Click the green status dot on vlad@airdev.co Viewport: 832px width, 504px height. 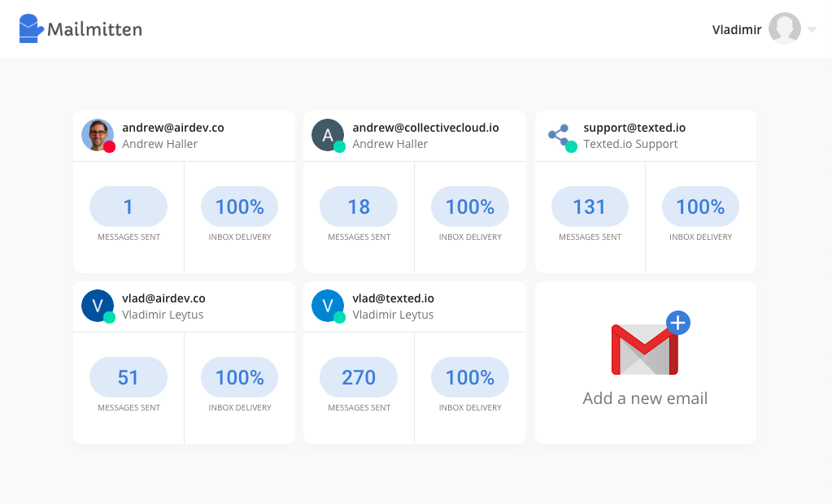[x=109, y=318]
